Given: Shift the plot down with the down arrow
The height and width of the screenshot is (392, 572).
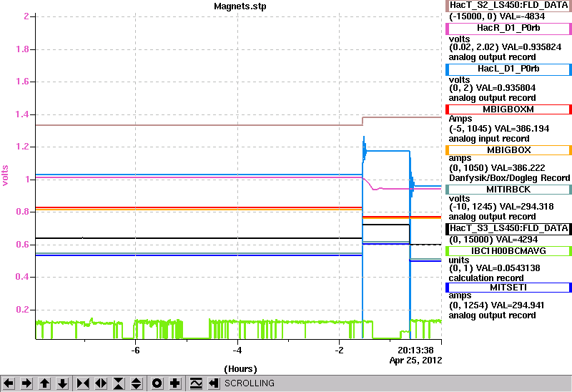Looking at the screenshot, I should pos(62,383).
